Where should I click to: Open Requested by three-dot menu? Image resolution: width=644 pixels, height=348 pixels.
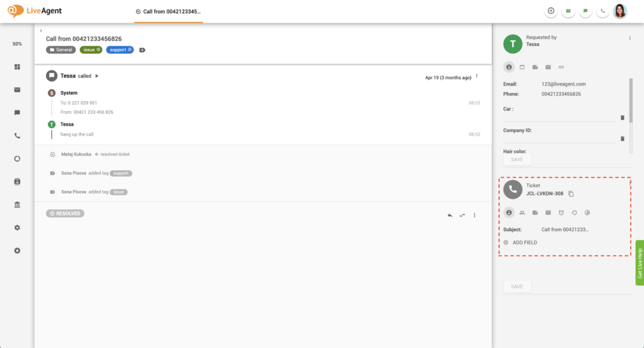click(x=630, y=38)
